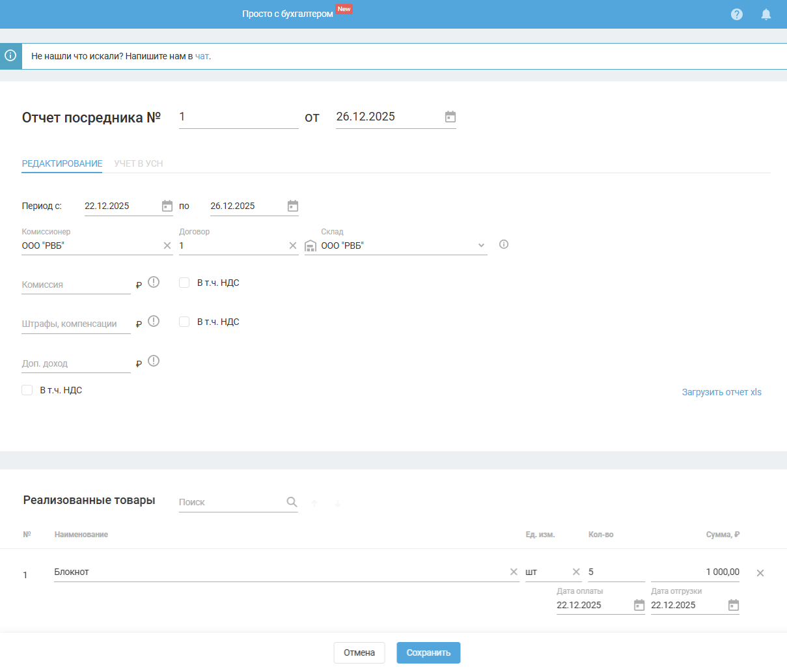
Task: Enable В т.ч. НДС for Комиссия
Action: tap(184, 283)
